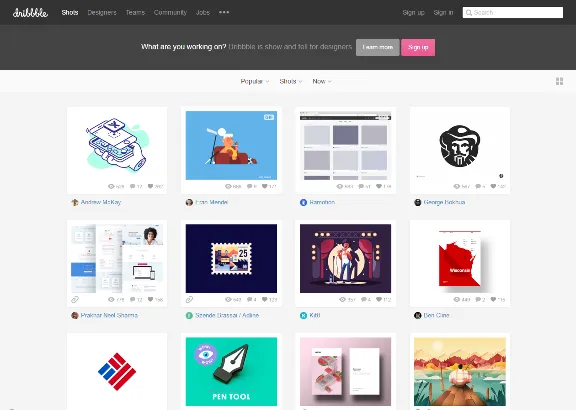Open comments bubble on Ramotion's shot

tap(361, 186)
